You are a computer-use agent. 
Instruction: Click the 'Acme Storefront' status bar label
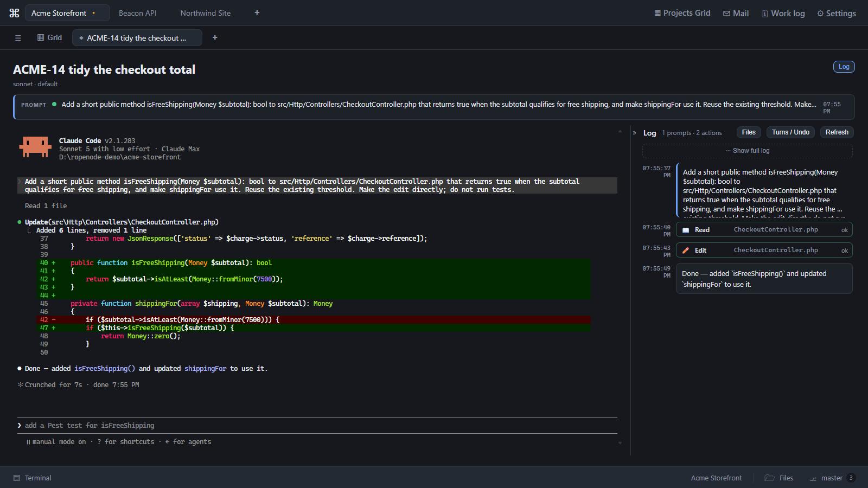(x=716, y=478)
